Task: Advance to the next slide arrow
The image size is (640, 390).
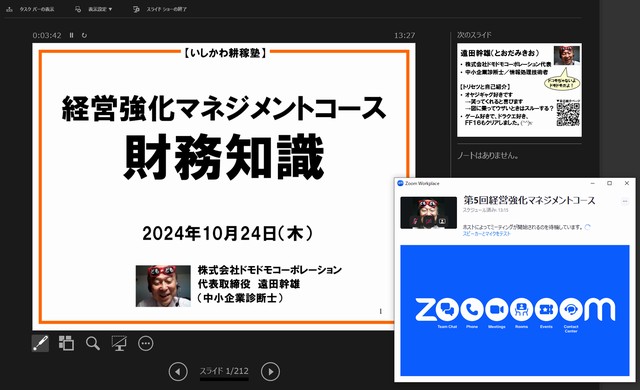Action: (x=270, y=372)
